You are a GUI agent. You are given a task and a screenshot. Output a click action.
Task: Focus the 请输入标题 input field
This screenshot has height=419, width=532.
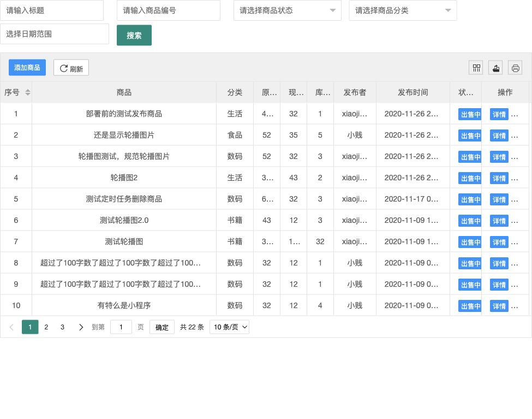pyautogui.click(x=52, y=10)
